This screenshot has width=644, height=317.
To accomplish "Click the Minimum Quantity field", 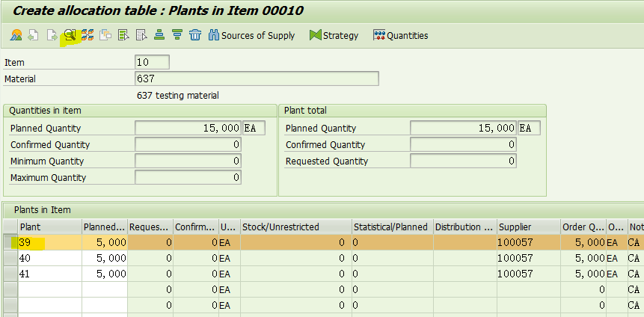I will tap(188, 161).
